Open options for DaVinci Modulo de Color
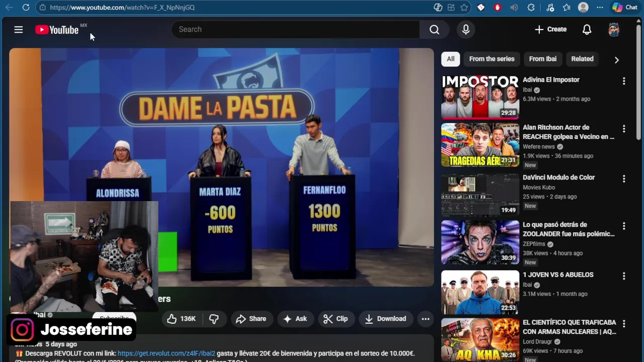The height and width of the screenshot is (362, 644). (x=624, y=178)
